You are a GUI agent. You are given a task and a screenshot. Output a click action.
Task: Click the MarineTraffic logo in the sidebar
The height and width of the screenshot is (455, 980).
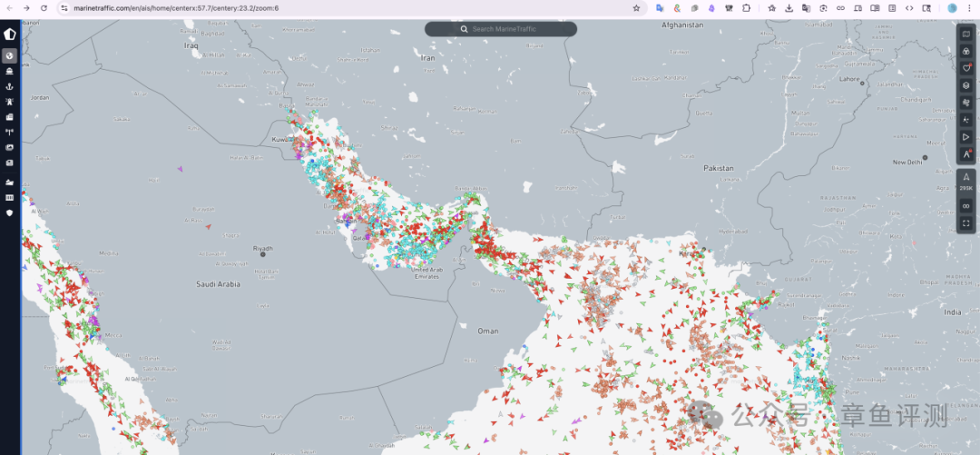click(x=9, y=35)
